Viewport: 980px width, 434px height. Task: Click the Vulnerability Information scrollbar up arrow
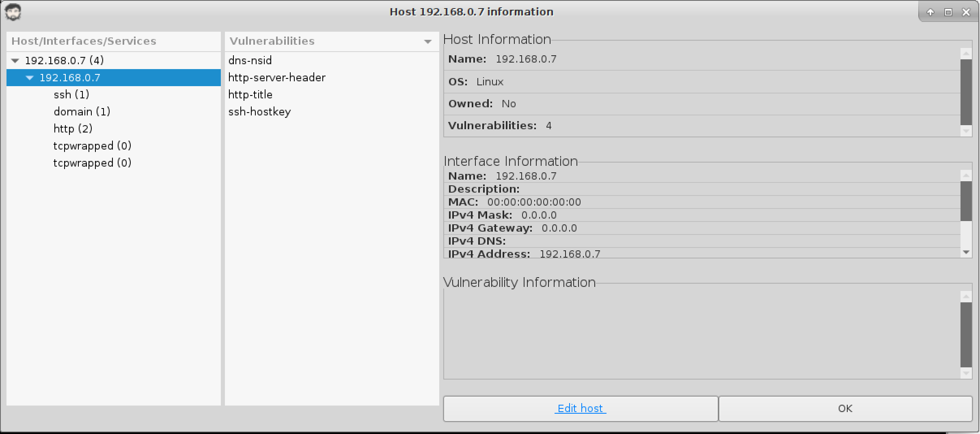pos(966,297)
